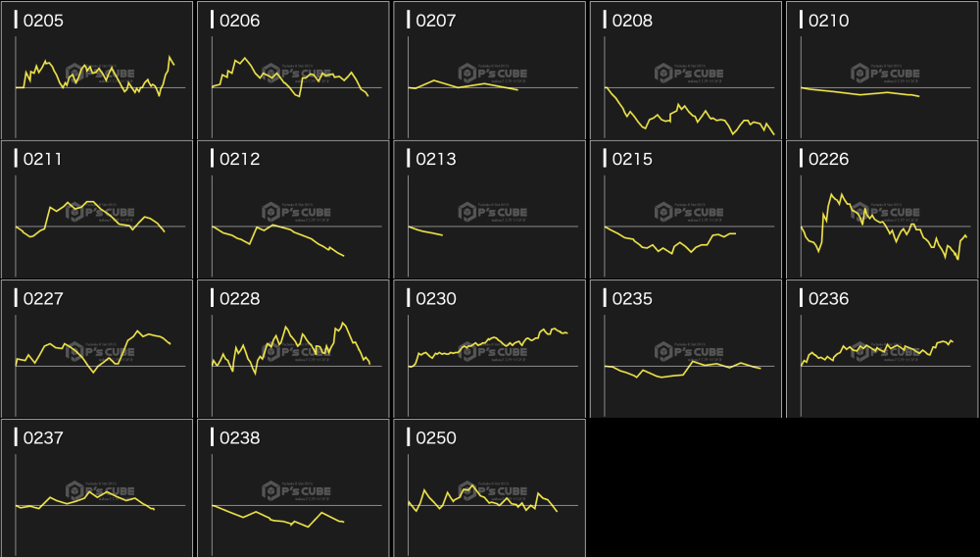The image size is (980, 557).
Task: Click the 0213 title label
Action: [436, 159]
